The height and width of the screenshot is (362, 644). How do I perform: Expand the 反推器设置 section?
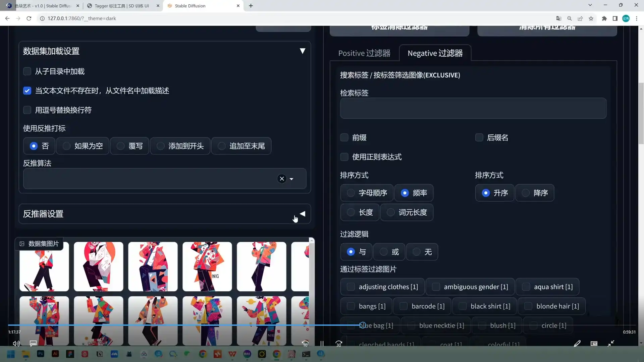click(x=302, y=214)
